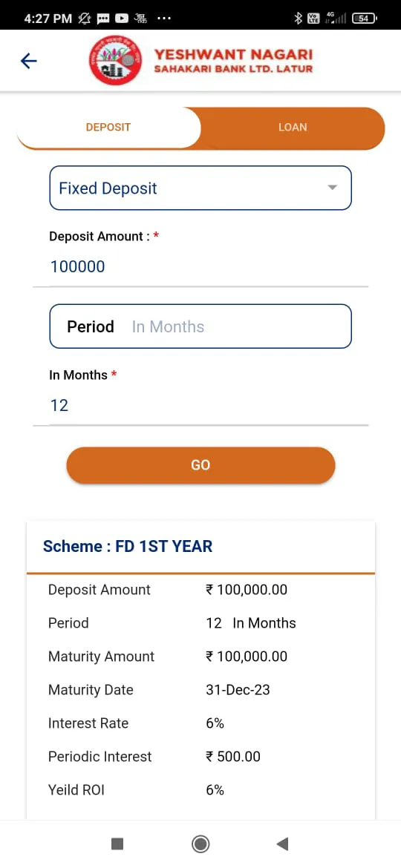
Task: Focus the Deposit Amount field showing 100000
Action: coord(200,267)
